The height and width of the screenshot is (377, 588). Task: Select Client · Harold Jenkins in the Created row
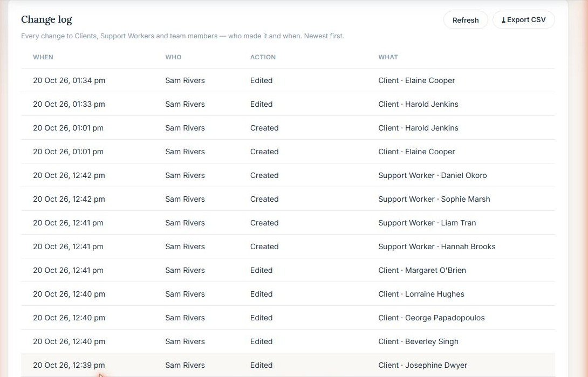click(x=418, y=128)
